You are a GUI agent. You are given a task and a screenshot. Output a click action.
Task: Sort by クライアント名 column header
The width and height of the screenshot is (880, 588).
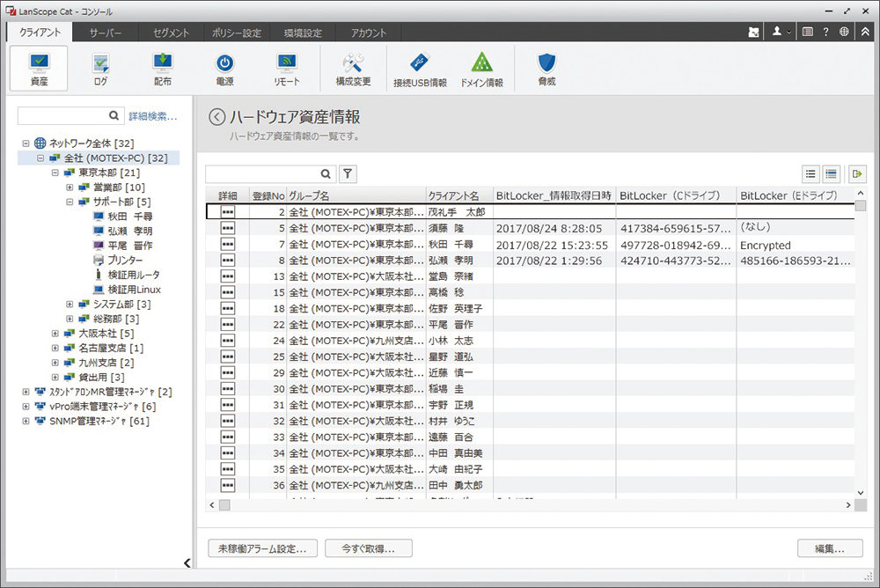tap(459, 195)
